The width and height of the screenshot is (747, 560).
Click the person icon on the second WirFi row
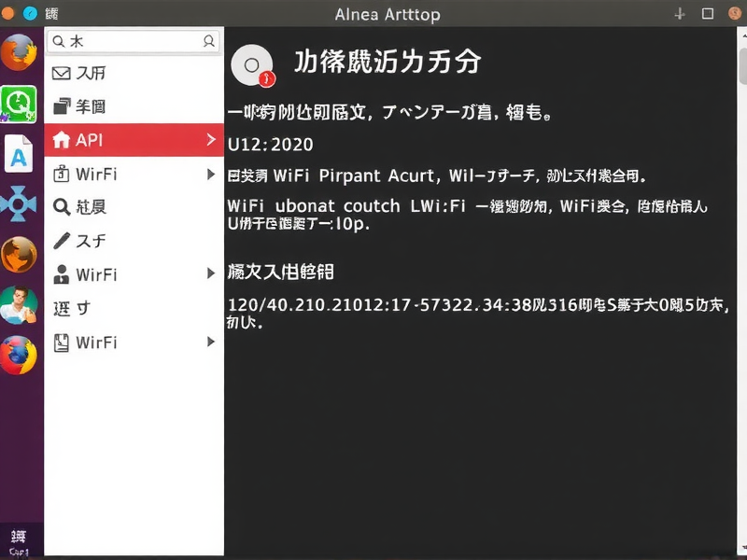click(x=61, y=274)
